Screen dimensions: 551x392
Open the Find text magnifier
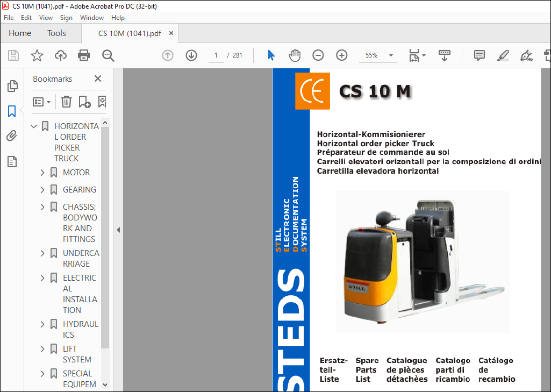coord(108,55)
